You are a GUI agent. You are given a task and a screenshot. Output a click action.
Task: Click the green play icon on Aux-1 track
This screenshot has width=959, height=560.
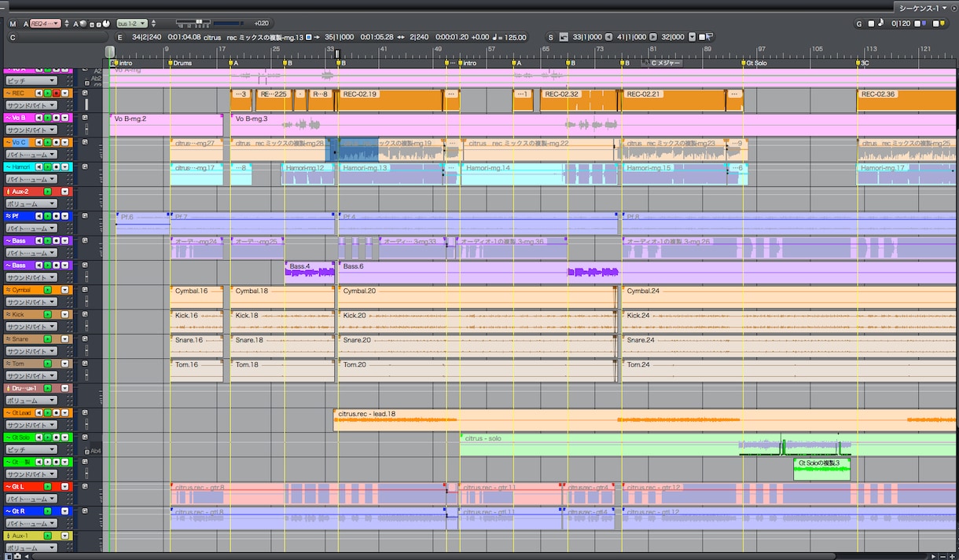pyautogui.click(x=47, y=536)
